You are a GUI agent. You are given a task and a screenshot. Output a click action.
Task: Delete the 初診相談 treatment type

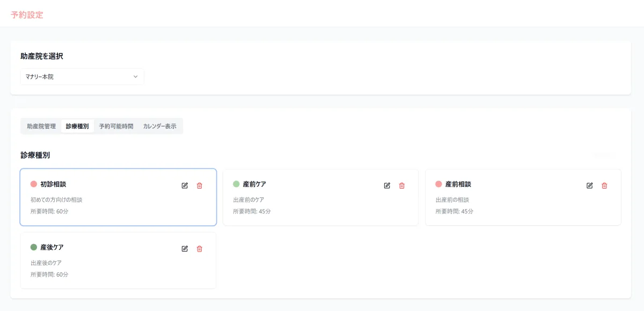200,186
